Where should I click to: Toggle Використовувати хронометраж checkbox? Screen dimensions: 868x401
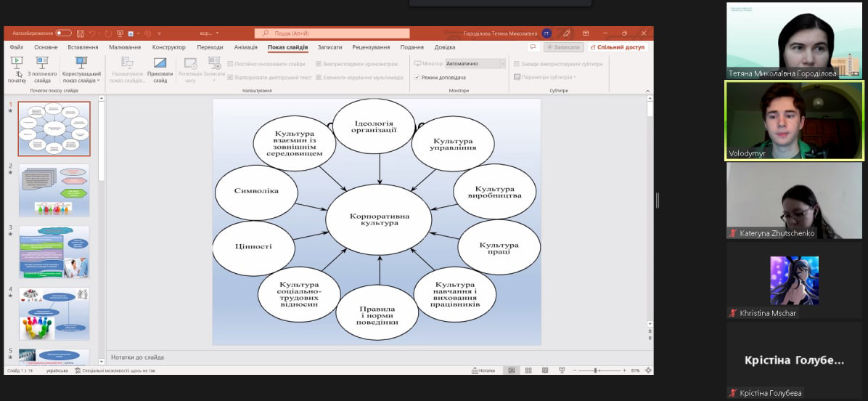point(318,64)
